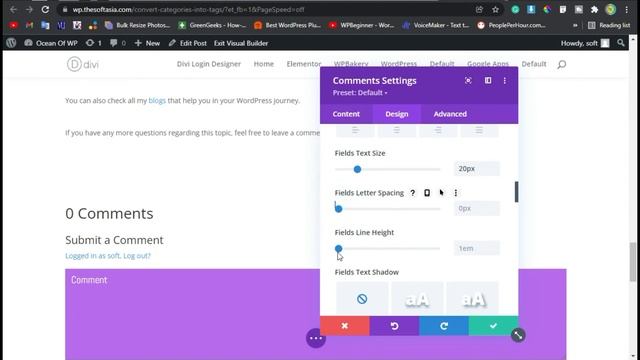Redo change in settings modal
Viewport: 640px width, 360px height.
(444, 326)
